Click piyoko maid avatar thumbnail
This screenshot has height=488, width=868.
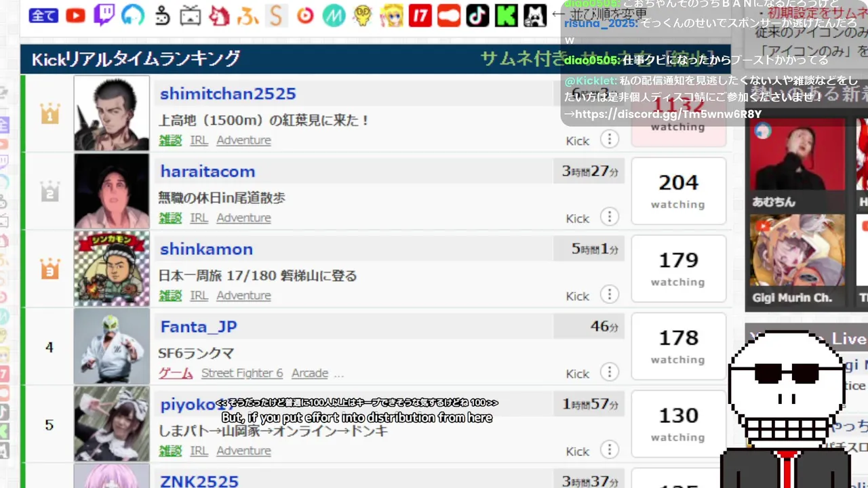click(111, 424)
